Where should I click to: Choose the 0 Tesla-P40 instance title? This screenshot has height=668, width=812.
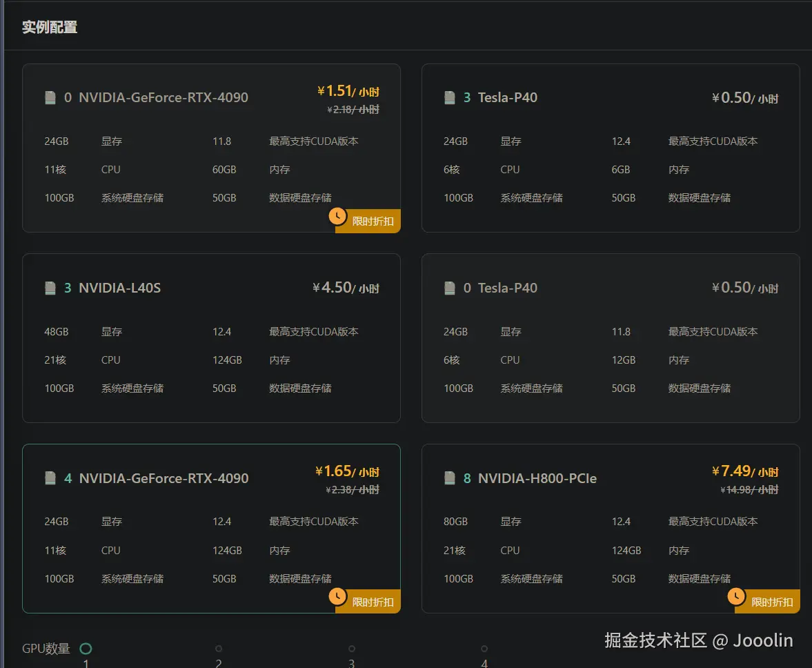500,288
